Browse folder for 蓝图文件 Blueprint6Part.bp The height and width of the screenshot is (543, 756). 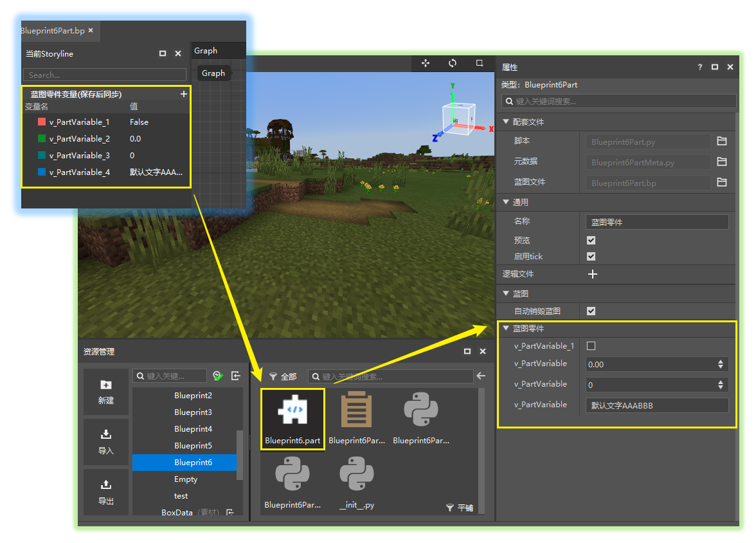[722, 183]
